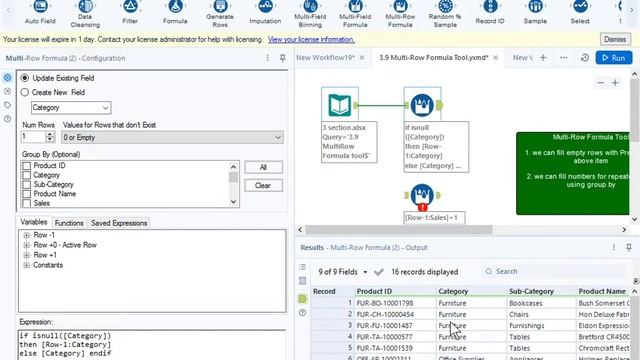
Task: Open workflow history clock icon
Action: (584, 58)
